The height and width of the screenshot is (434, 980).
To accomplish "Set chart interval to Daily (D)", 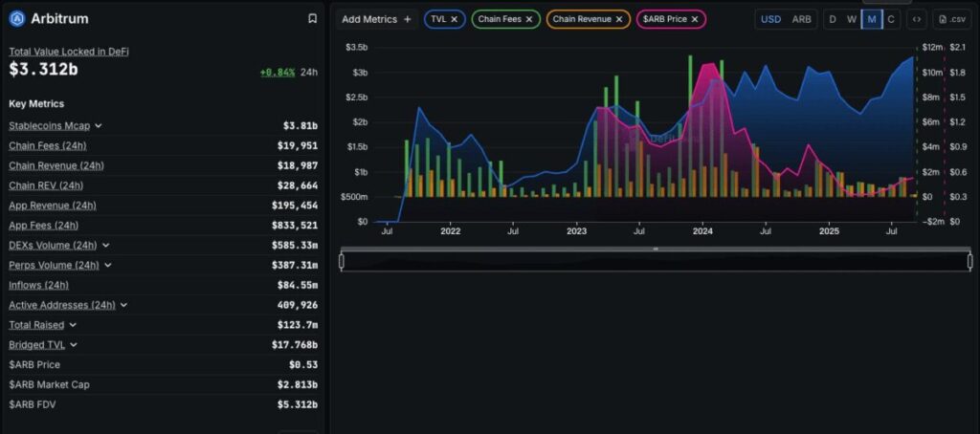I will pos(833,19).
